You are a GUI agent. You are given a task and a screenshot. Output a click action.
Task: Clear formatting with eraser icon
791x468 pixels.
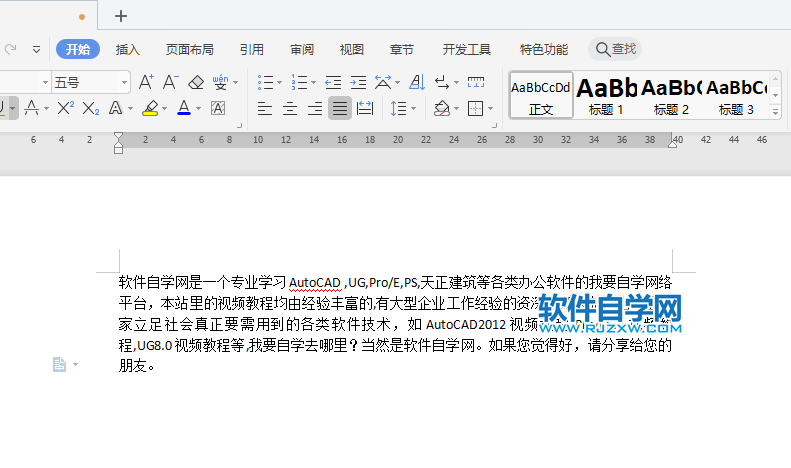(196, 82)
